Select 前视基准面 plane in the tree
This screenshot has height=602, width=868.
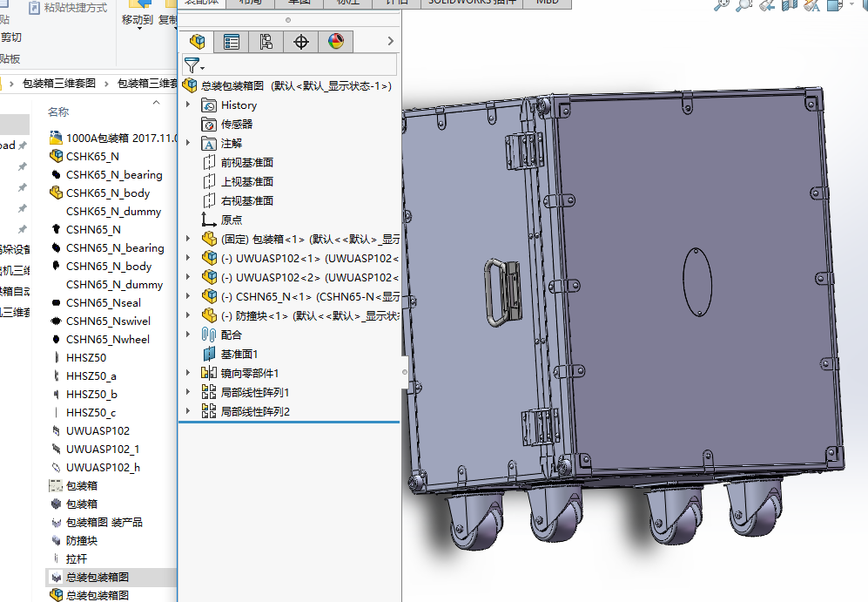tap(246, 162)
